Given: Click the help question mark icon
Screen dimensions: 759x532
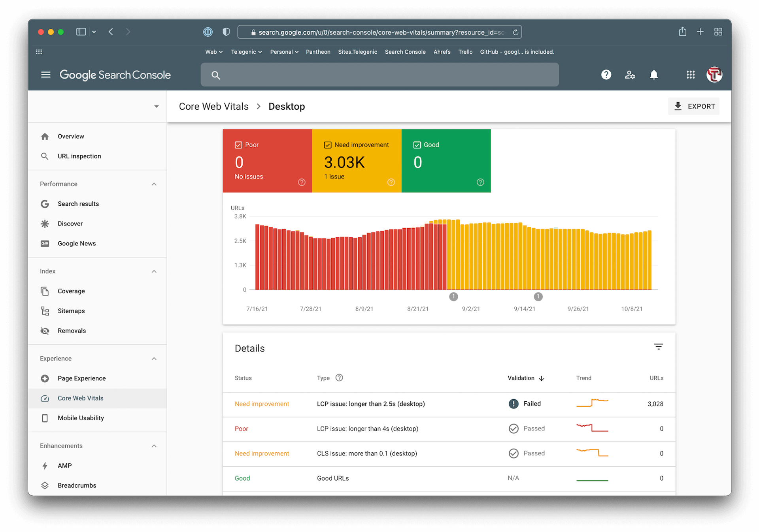Looking at the screenshot, I should point(606,75).
